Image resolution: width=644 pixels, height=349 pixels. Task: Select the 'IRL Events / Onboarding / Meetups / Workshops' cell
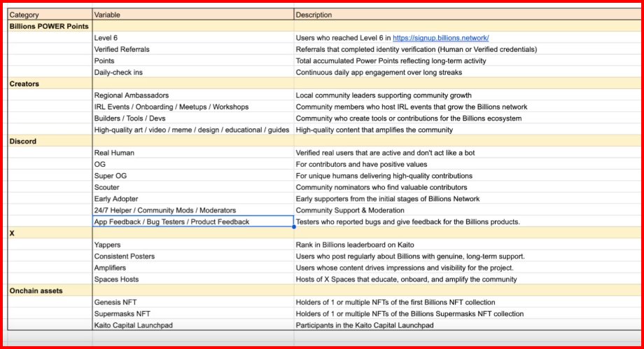(193, 107)
